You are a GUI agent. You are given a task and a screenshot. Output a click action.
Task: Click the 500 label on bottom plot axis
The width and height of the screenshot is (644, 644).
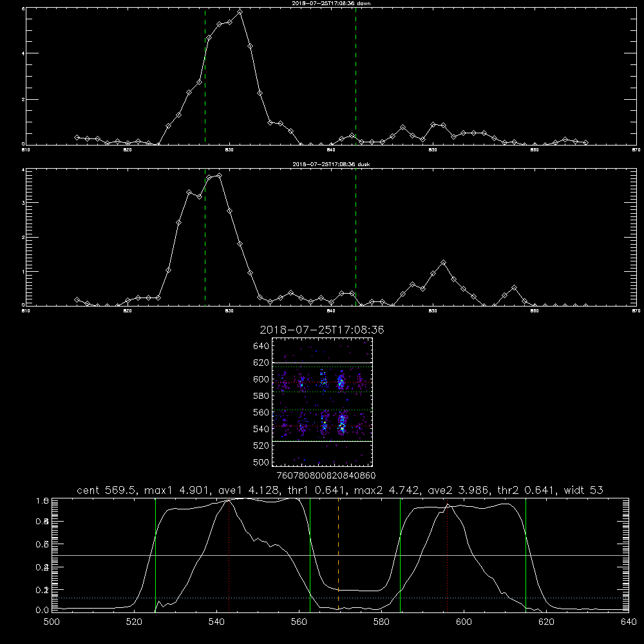tap(52, 622)
